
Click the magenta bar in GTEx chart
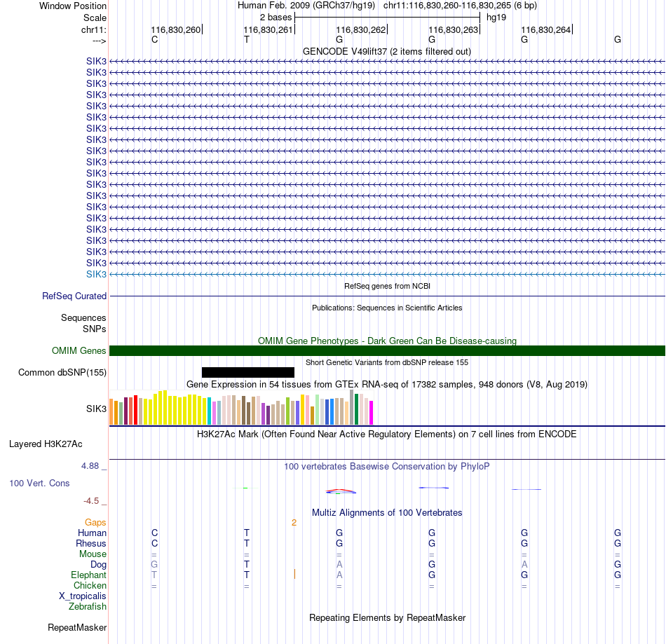372,413
